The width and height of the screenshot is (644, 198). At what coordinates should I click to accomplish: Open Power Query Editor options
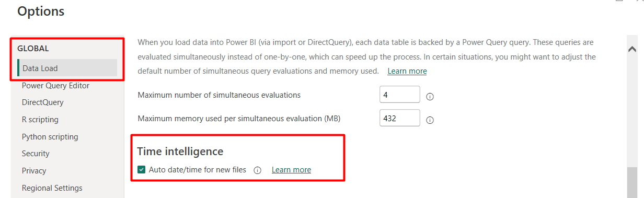click(x=55, y=86)
